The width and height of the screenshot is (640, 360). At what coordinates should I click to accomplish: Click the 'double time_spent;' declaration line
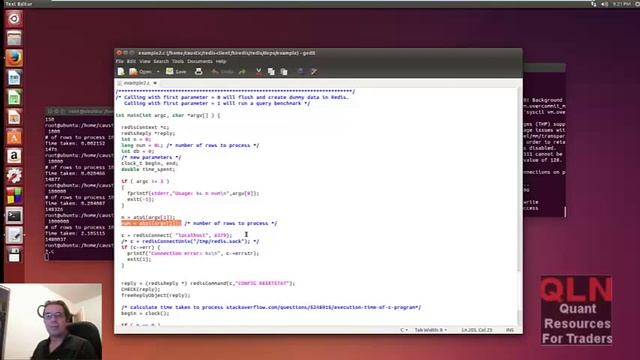tap(148, 169)
